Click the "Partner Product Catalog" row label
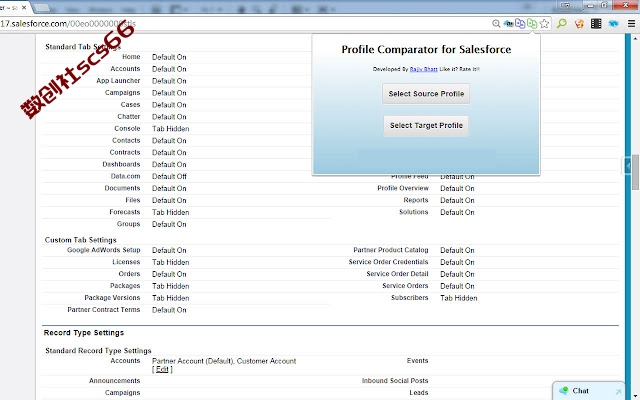The height and width of the screenshot is (400, 640). (x=391, y=250)
